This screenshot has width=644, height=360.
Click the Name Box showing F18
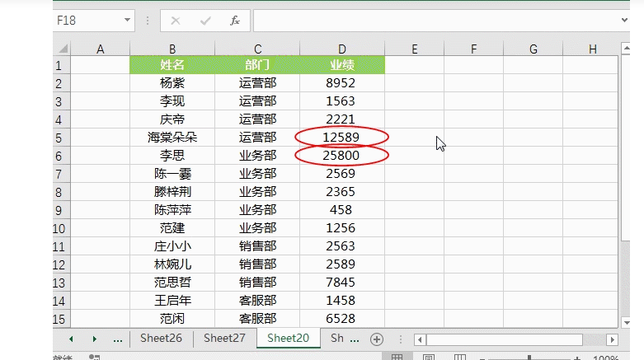(x=87, y=20)
